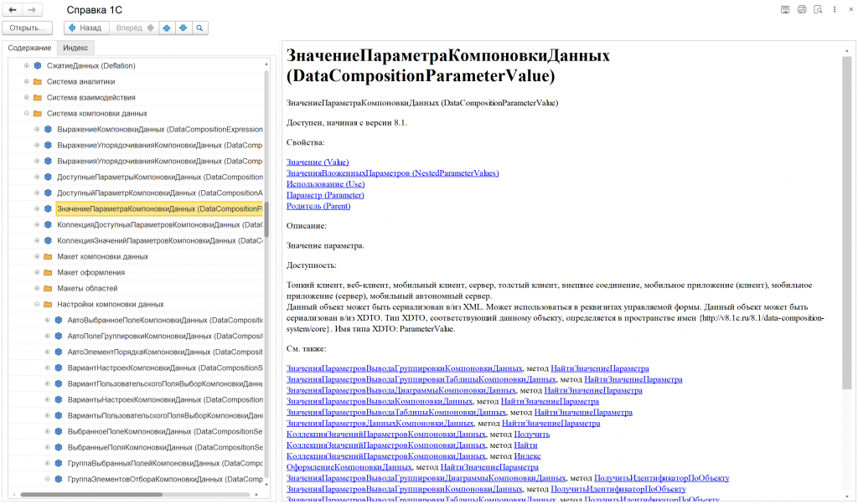Click the down arrow toolbar button
This screenshot has height=504, width=858.
[x=183, y=28]
